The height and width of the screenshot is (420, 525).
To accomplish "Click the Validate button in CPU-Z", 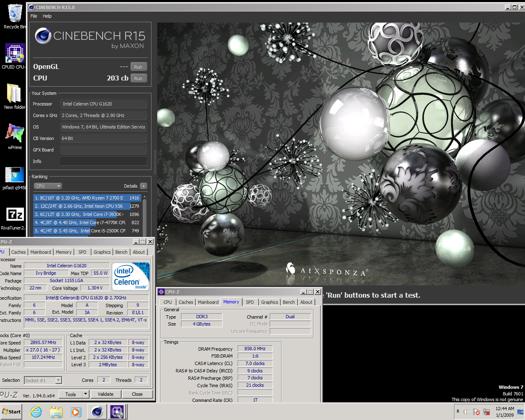I will [x=105, y=394].
